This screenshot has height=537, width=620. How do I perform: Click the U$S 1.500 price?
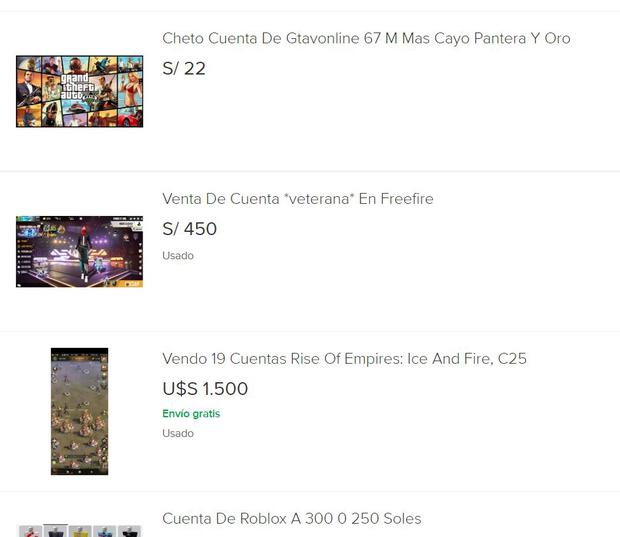pyautogui.click(x=205, y=389)
